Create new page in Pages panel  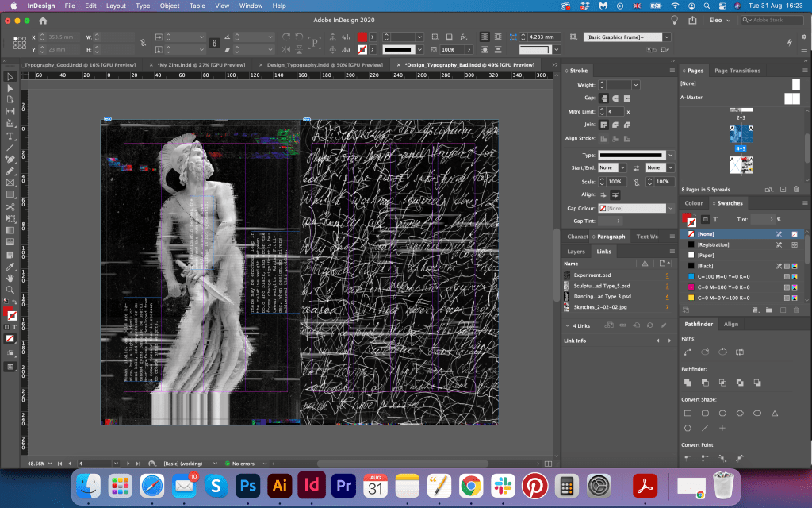(x=783, y=190)
